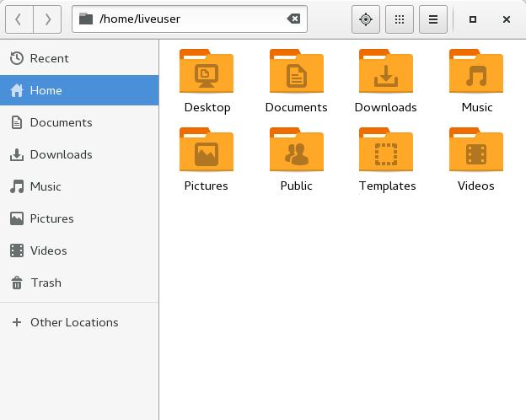526x420 pixels.
Task: Open Trash from the sidebar
Action: pyautogui.click(x=79, y=283)
